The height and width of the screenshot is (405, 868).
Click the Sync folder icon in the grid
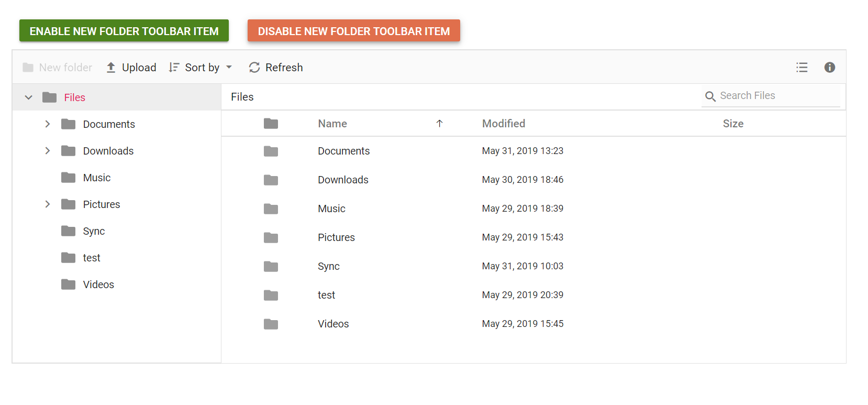pos(271,267)
